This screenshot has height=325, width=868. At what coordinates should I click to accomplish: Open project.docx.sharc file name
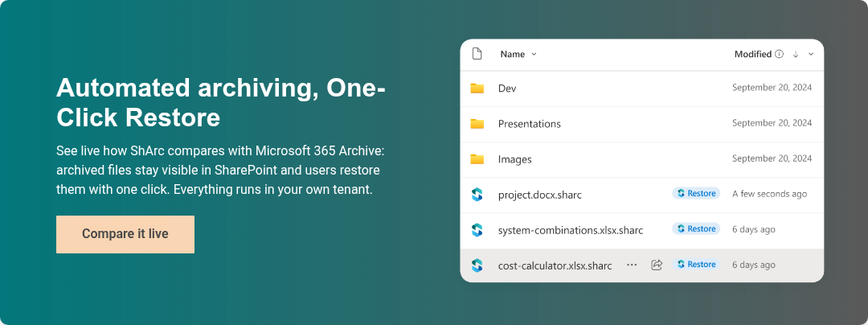[540, 195]
